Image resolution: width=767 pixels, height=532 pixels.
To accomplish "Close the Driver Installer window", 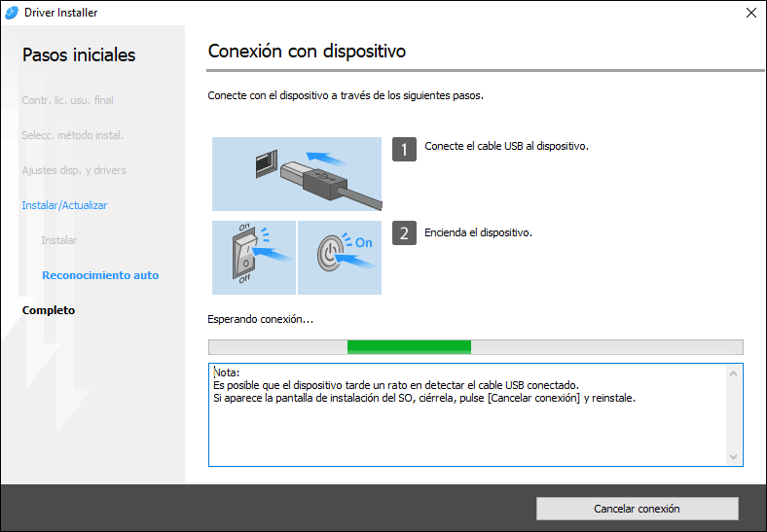I will pos(750,13).
